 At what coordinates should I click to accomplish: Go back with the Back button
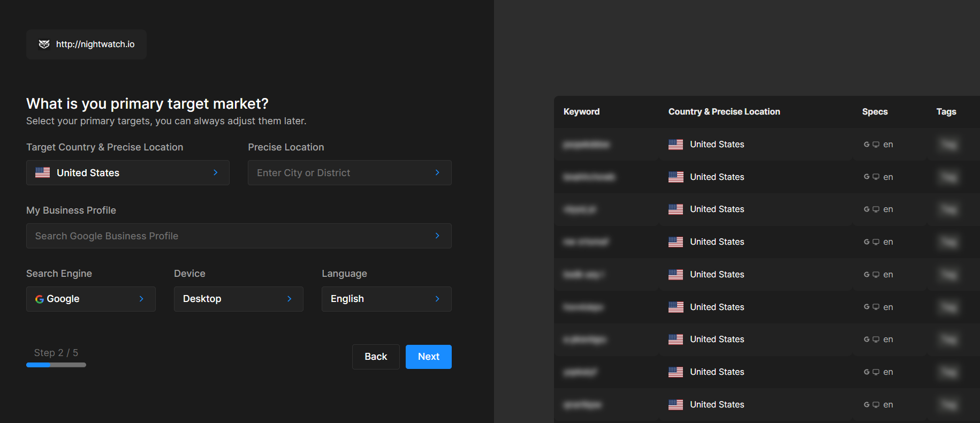click(375, 357)
